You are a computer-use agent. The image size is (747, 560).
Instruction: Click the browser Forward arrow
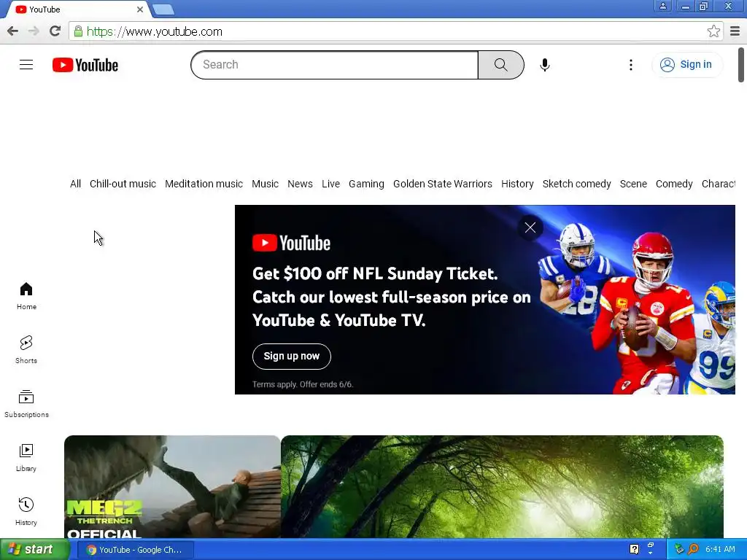34,31
